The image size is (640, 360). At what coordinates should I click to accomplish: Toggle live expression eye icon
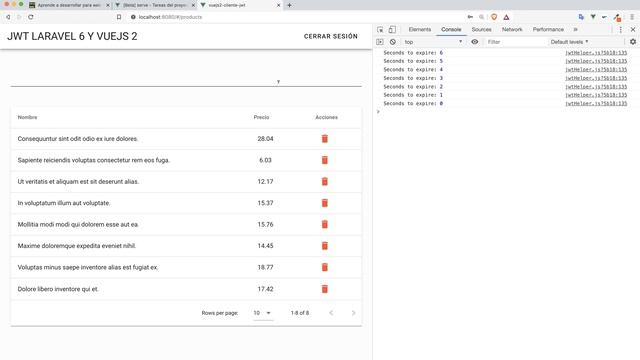point(475,42)
